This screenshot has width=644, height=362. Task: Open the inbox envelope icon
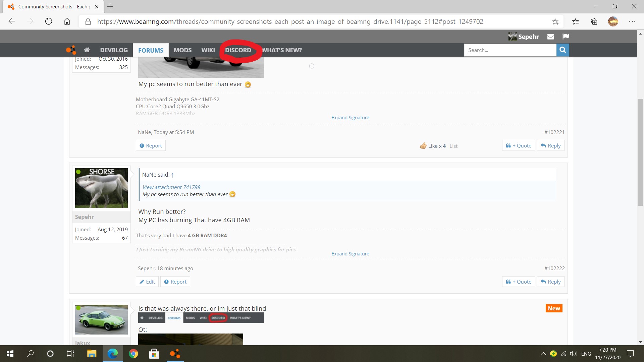pyautogui.click(x=550, y=37)
